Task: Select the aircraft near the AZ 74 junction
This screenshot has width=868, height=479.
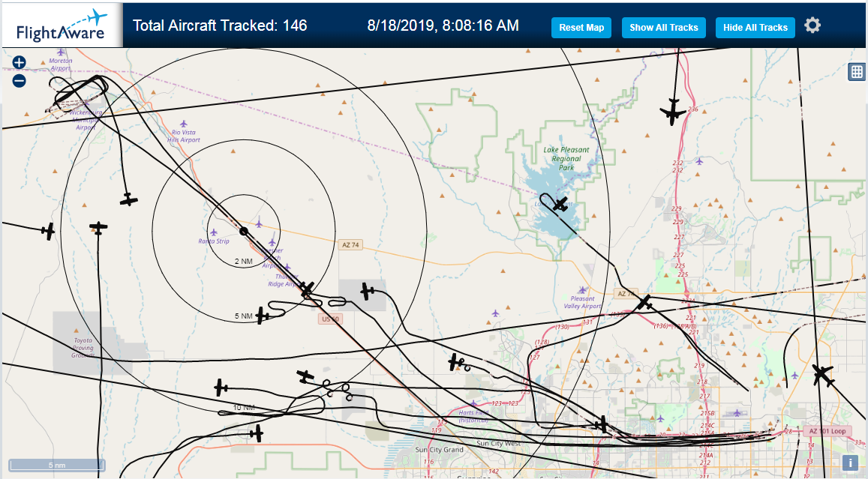Action: click(x=644, y=303)
